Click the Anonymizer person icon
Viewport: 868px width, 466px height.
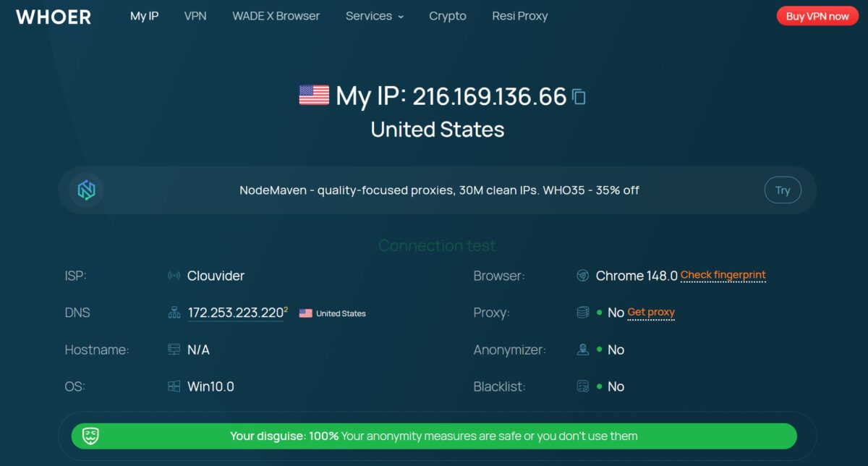(582, 349)
